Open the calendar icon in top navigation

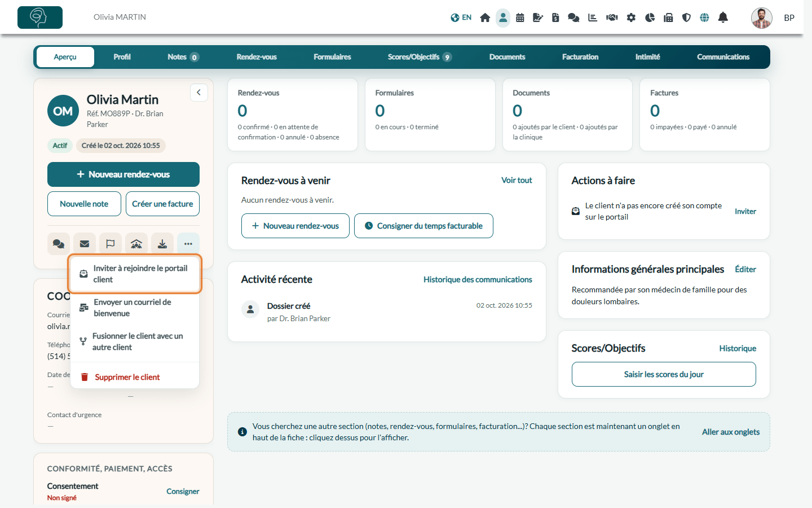(520, 17)
